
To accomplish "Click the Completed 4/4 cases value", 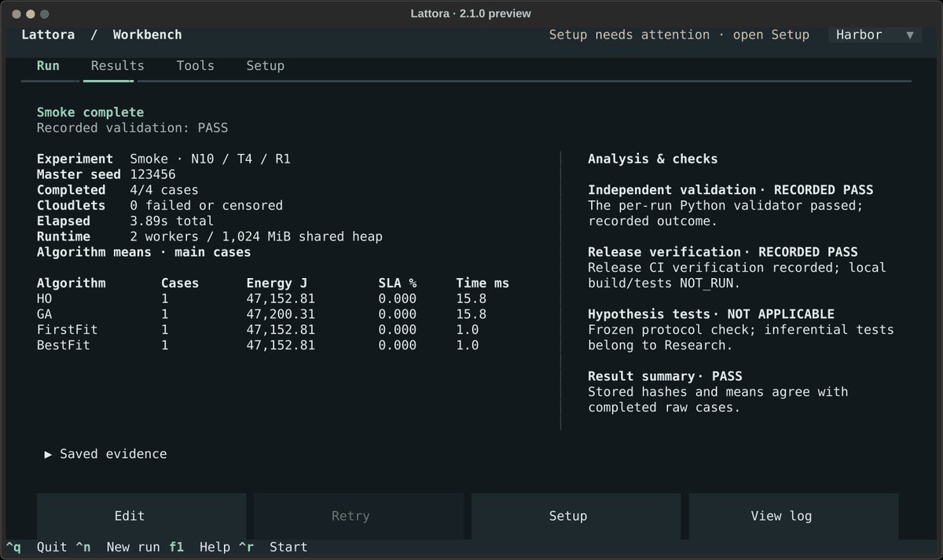I will pyautogui.click(x=164, y=190).
